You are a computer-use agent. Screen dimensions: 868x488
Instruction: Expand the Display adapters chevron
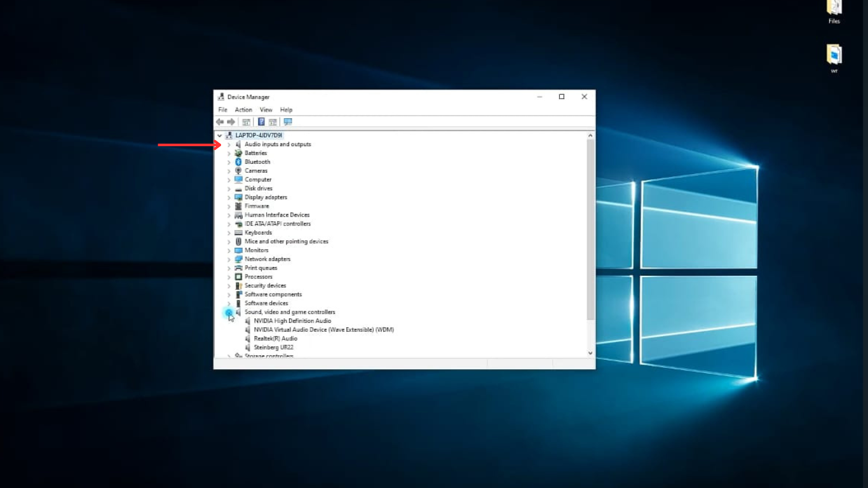click(229, 198)
